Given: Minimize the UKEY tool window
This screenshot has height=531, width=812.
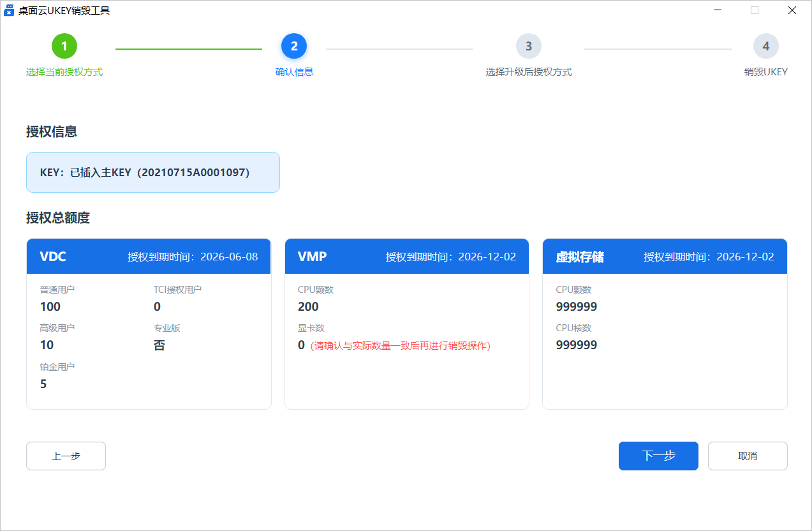Looking at the screenshot, I should coord(718,10).
